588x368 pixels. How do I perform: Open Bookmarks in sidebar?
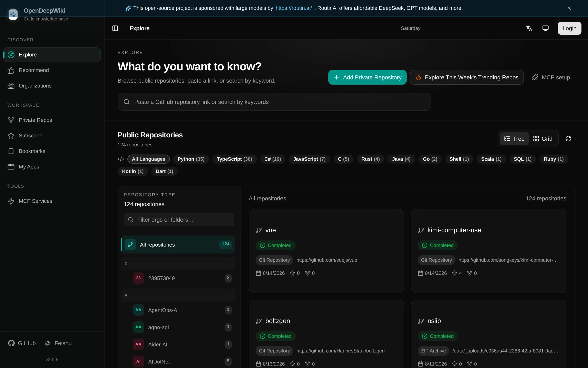(52, 151)
